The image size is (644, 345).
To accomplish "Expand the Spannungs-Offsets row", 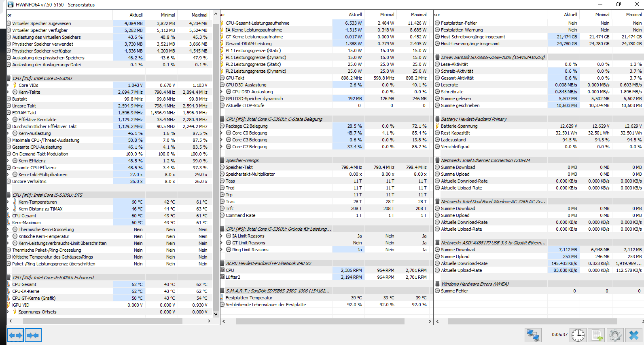I will (x=8, y=312).
